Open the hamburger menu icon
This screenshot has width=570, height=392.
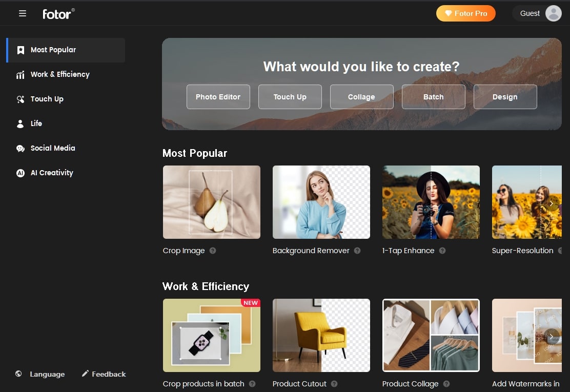point(23,13)
